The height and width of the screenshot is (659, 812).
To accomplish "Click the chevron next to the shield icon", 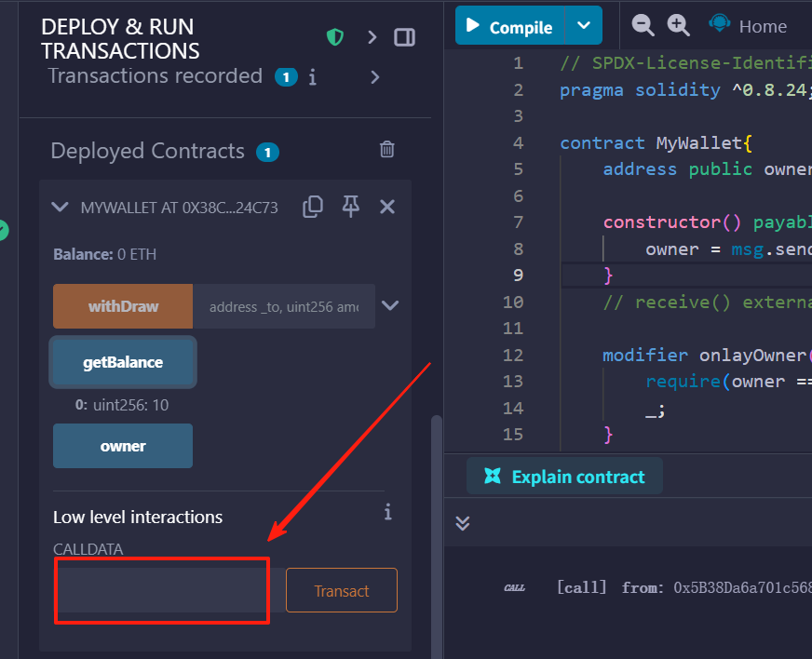I will tap(372, 37).
